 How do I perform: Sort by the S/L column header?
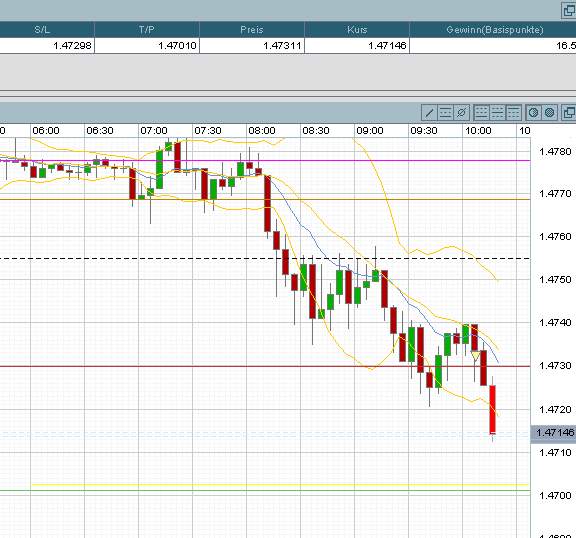coord(42,29)
